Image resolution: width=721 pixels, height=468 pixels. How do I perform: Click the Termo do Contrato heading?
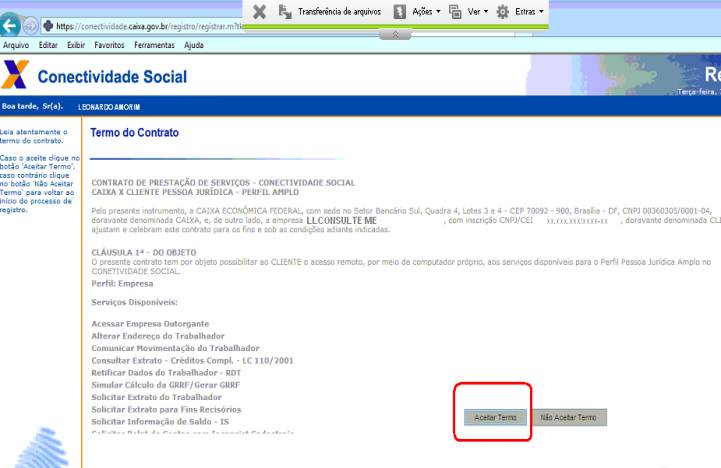(134, 132)
